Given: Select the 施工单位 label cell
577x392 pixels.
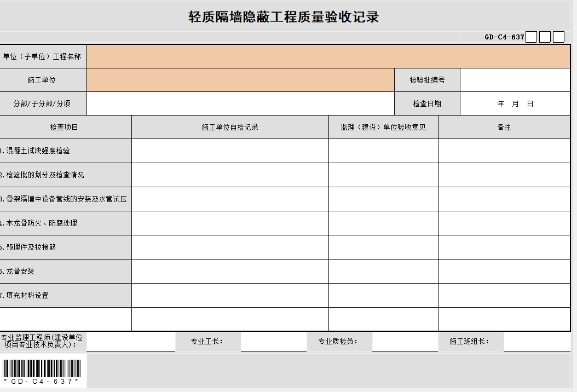Looking at the screenshot, I should tap(43, 80).
